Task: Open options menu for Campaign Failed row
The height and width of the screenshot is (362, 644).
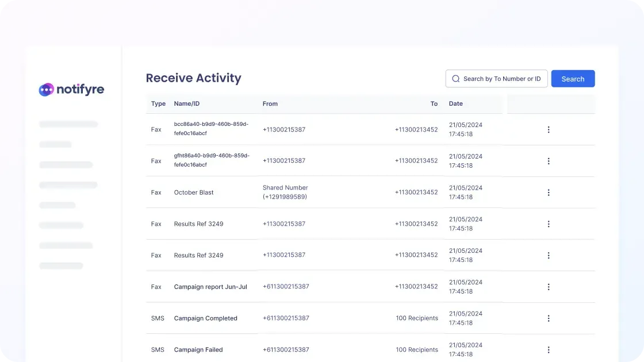Action: [x=549, y=350]
